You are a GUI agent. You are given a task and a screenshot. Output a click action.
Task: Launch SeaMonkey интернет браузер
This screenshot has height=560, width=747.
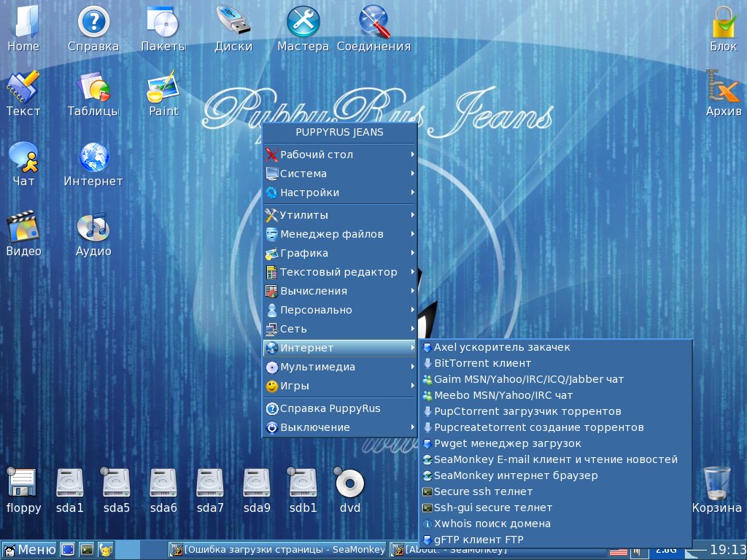(555, 475)
